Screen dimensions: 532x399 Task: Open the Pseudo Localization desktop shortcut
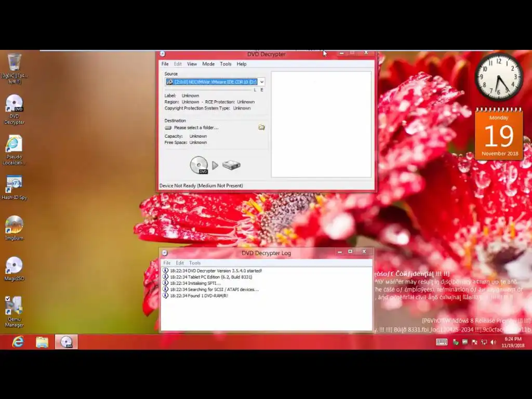14,150
